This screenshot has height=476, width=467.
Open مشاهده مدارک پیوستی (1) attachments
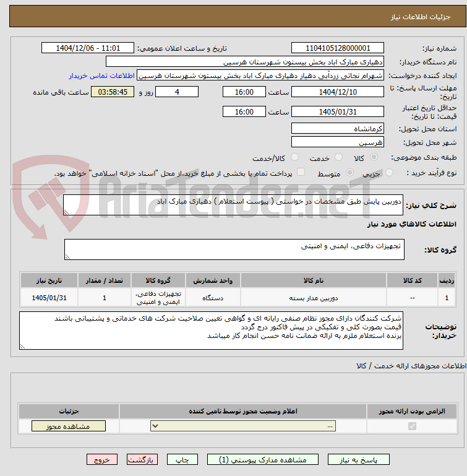pos(263,460)
